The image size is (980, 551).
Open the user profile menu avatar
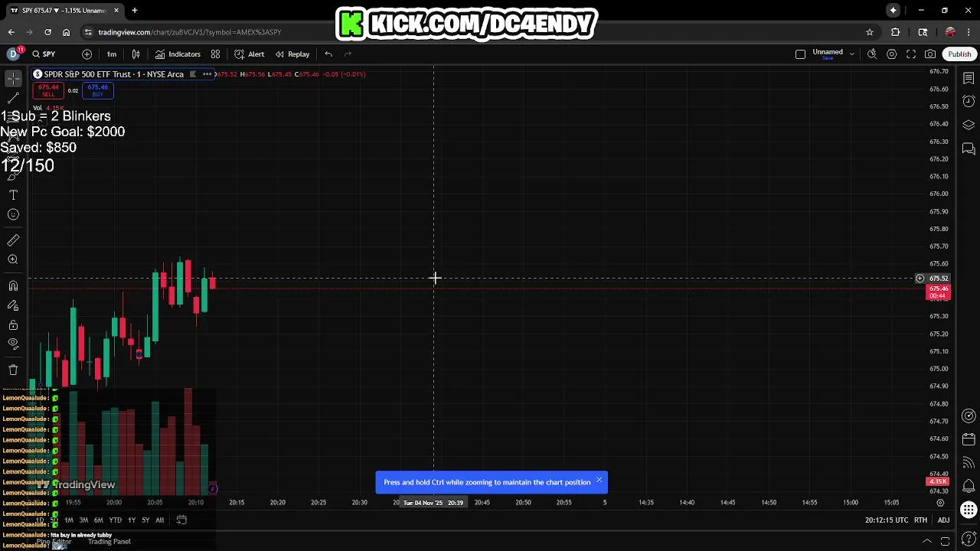click(13, 54)
